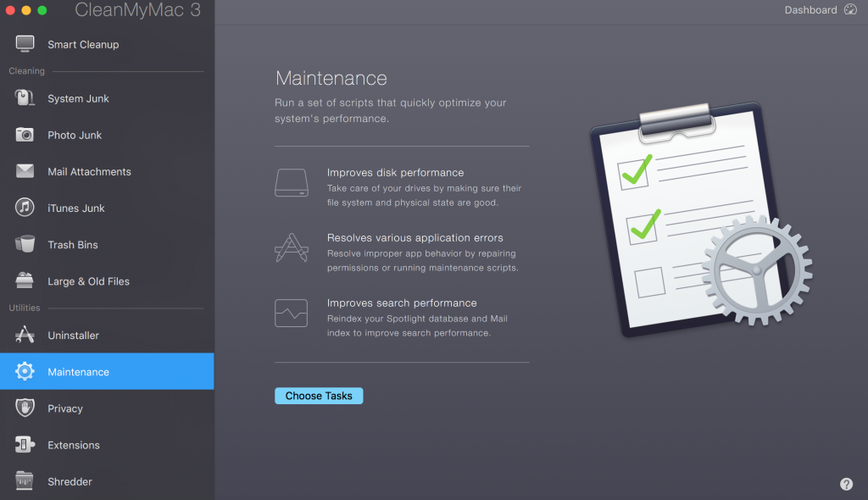The height and width of the screenshot is (500, 868).
Task: Click the Cleaning section header
Action: tap(26, 71)
